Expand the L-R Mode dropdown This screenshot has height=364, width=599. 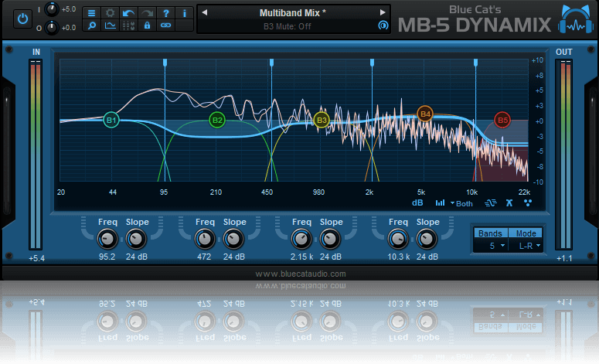click(530, 245)
